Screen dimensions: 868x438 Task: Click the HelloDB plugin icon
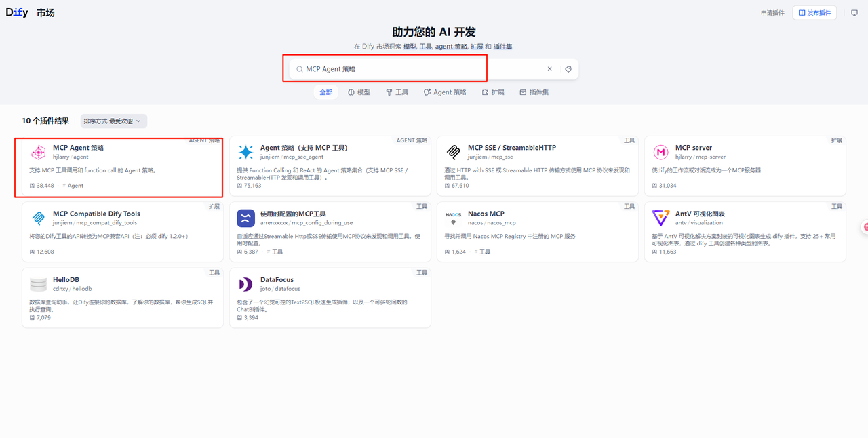click(x=39, y=284)
